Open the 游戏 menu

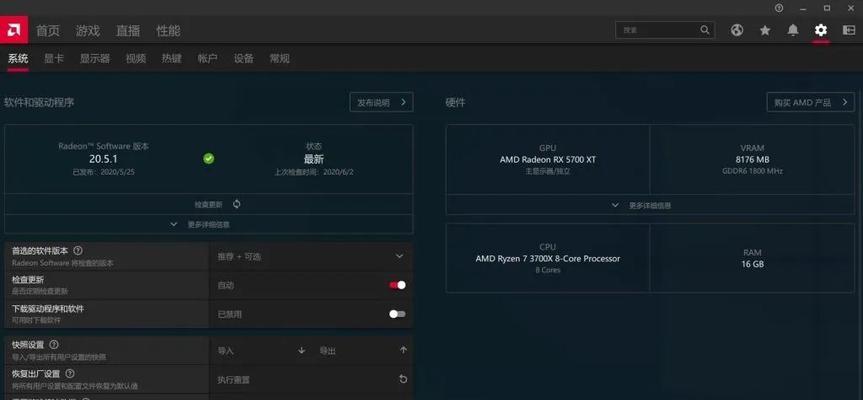(88, 31)
